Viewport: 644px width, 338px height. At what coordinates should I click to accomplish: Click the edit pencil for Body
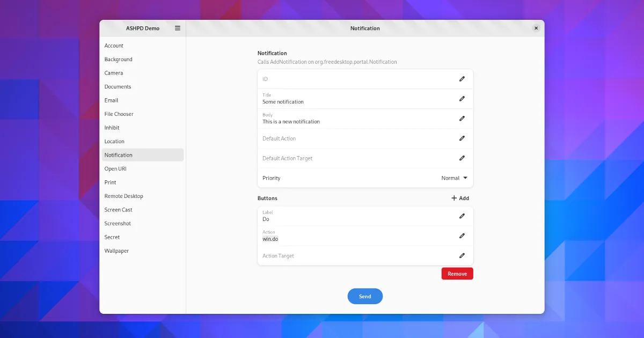[x=462, y=119]
